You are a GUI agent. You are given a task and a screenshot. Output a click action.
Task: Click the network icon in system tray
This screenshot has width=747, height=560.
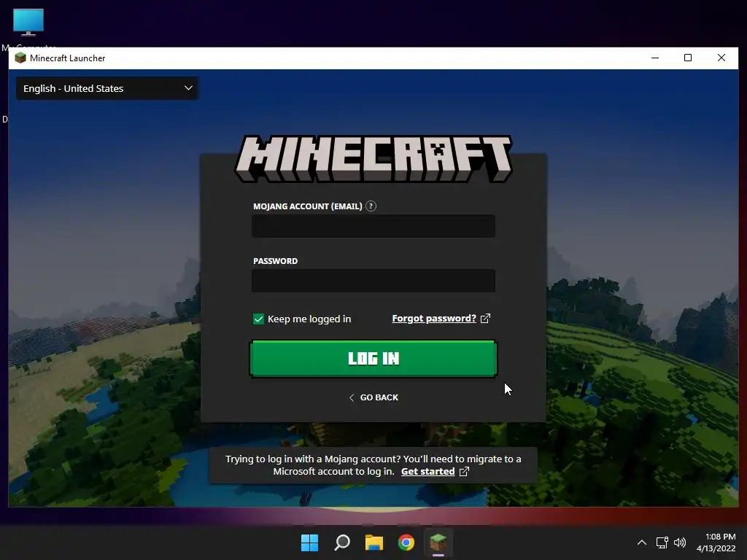tap(662, 542)
